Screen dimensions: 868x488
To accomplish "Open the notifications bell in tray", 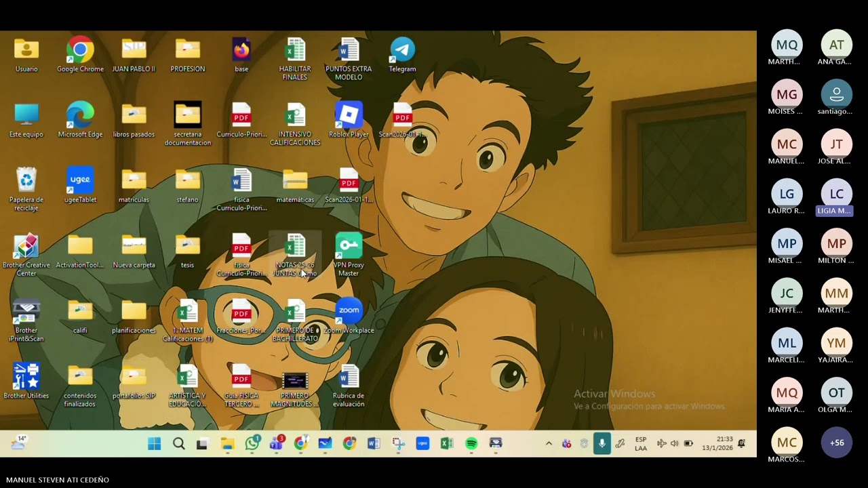I will click(x=742, y=443).
